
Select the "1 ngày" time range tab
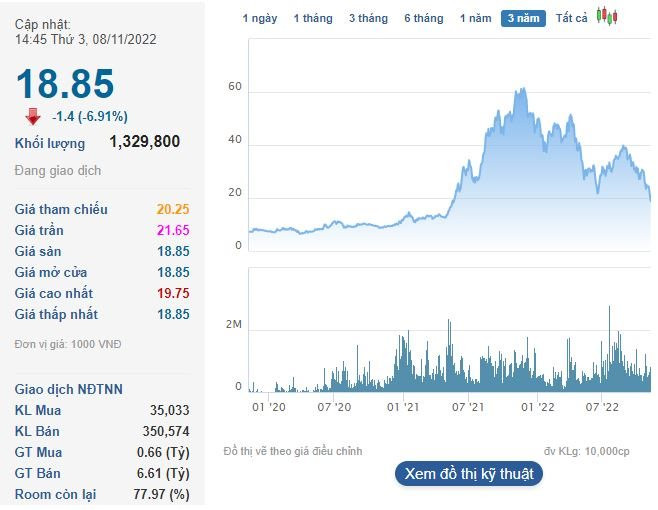pyautogui.click(x=261, y=18)
